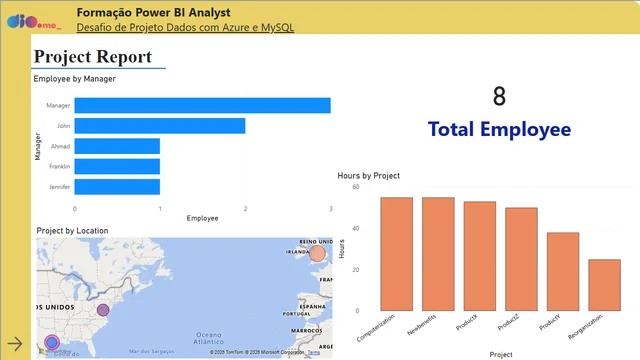Click the Ahmad axis label
Screen dimensions: 640x360
click(60, 146)
